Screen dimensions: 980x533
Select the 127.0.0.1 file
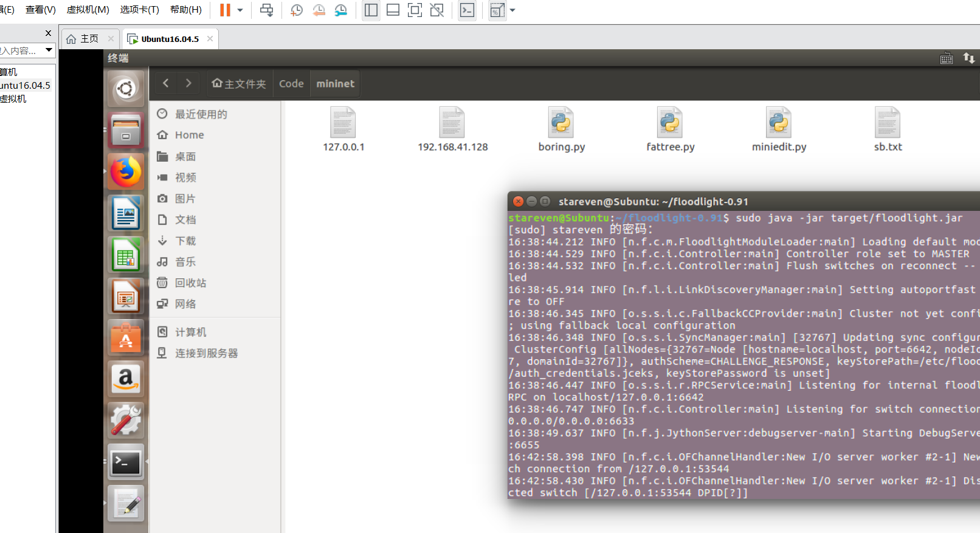(x=343, y=129)
